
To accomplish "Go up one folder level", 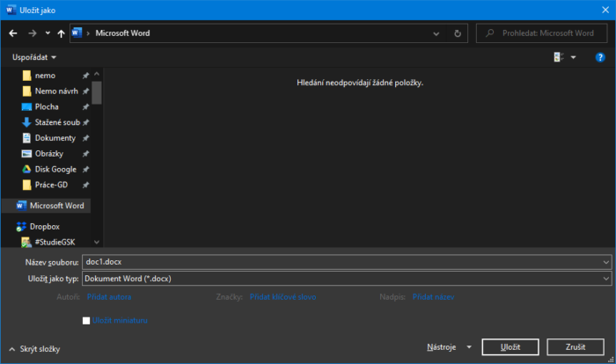I will pyautogui.click(x=61, y=33).
